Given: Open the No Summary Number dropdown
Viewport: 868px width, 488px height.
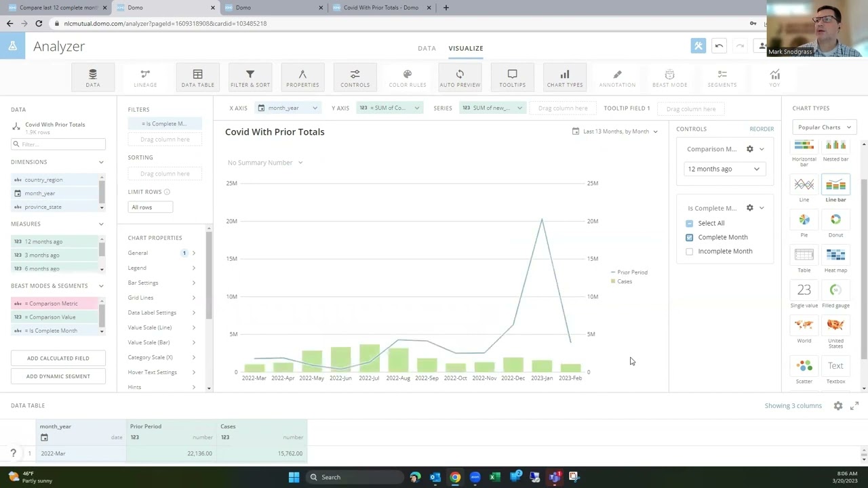Looking at the screenshot, I should tap(265, 163).
